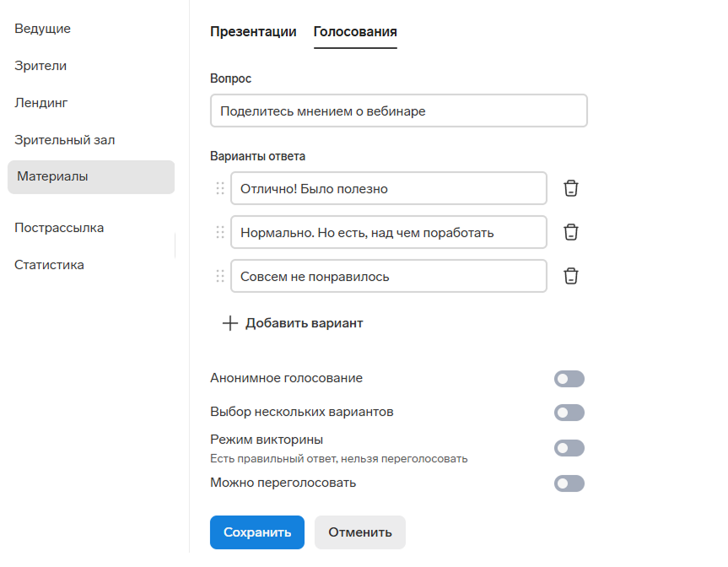Turn on "Выбор нескольких вариантов" switch

pyautogui.click(x=569, y=413)
